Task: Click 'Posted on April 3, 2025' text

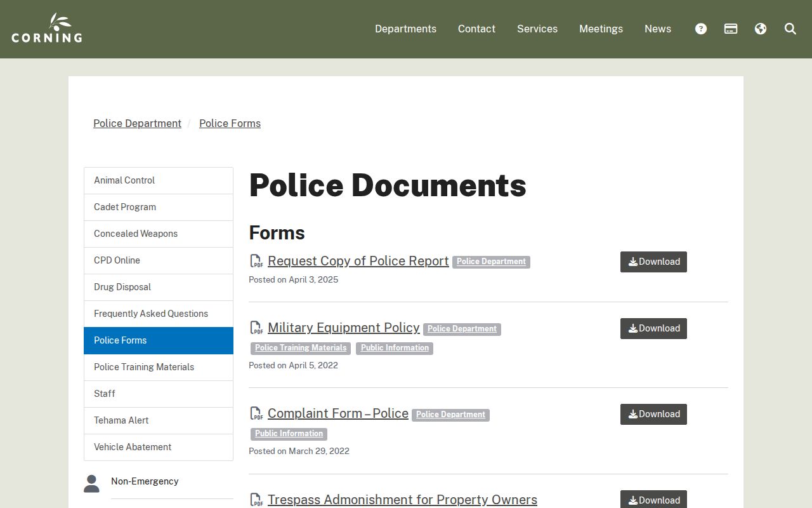Action: tap(293, 279)
